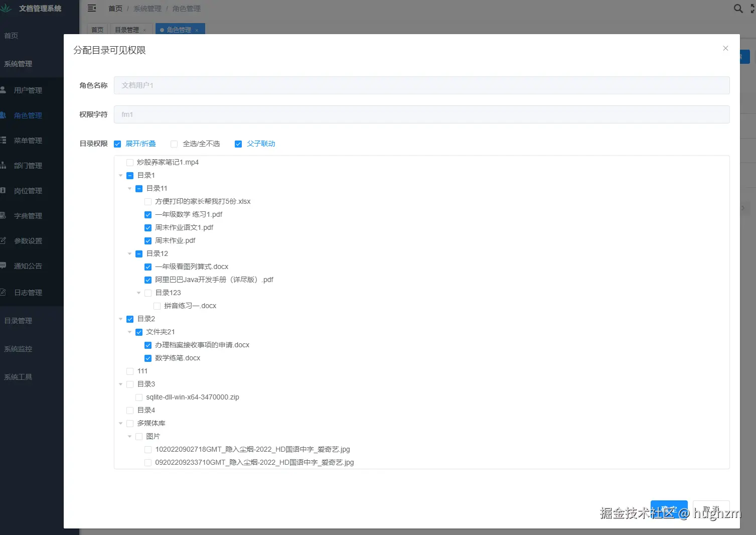The height and width of the screenshot is (535, 756).
Task: Collapse the 目录12 tree node
Action: [129, 253]
